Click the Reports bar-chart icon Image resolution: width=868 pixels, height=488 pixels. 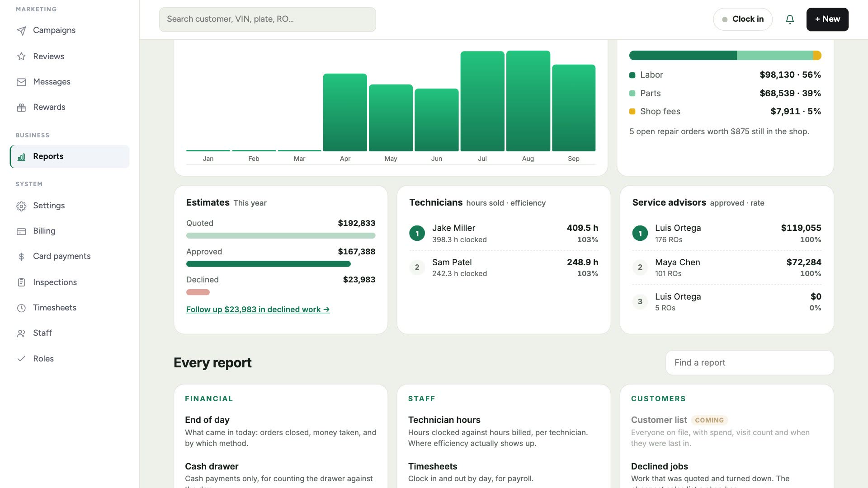(21, 157)
